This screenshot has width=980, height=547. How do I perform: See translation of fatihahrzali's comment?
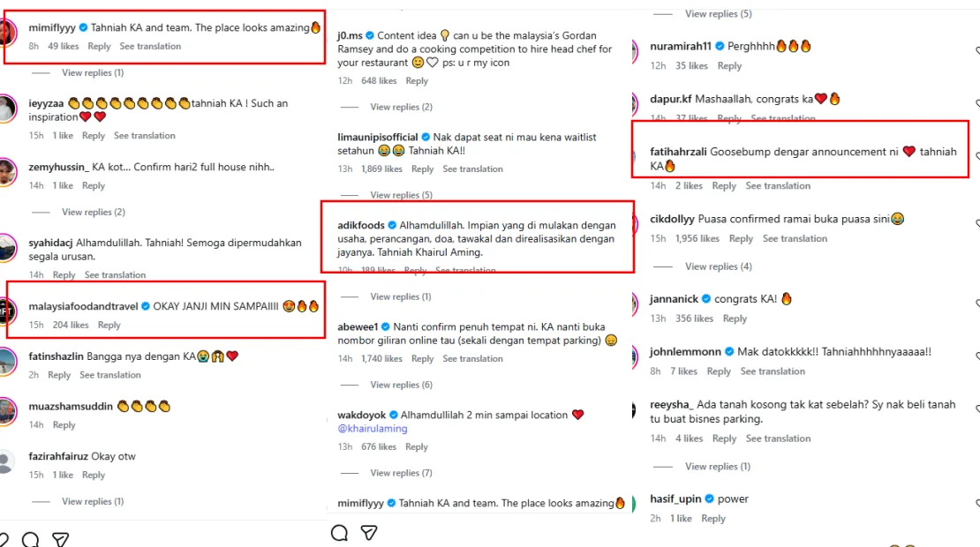coord(778,186)
